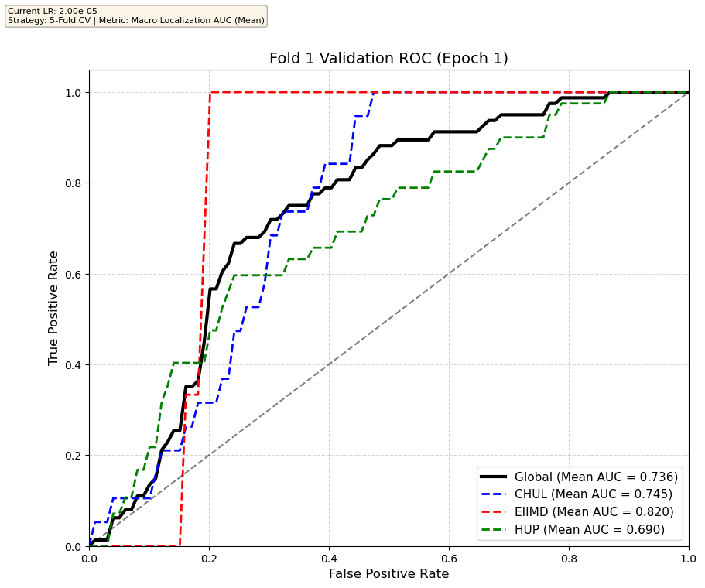Select the "CHUL (Mean AUC = 0.745)" legend label
705x588 pixels.
point(594,494)
